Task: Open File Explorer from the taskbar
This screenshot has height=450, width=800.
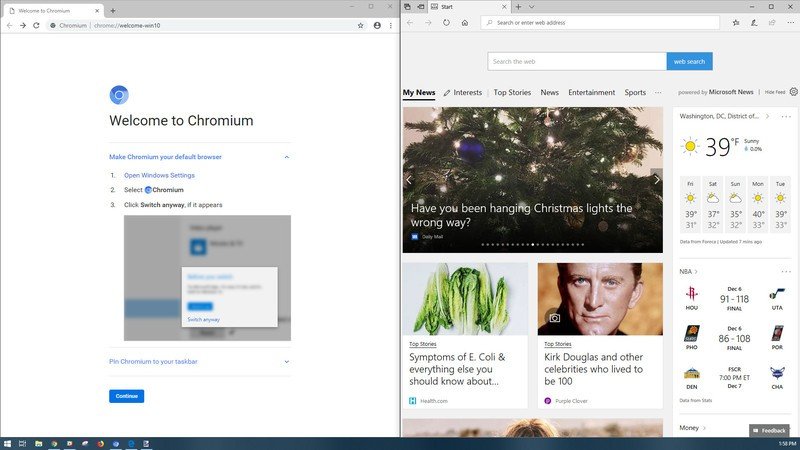Action: (38, 444)
